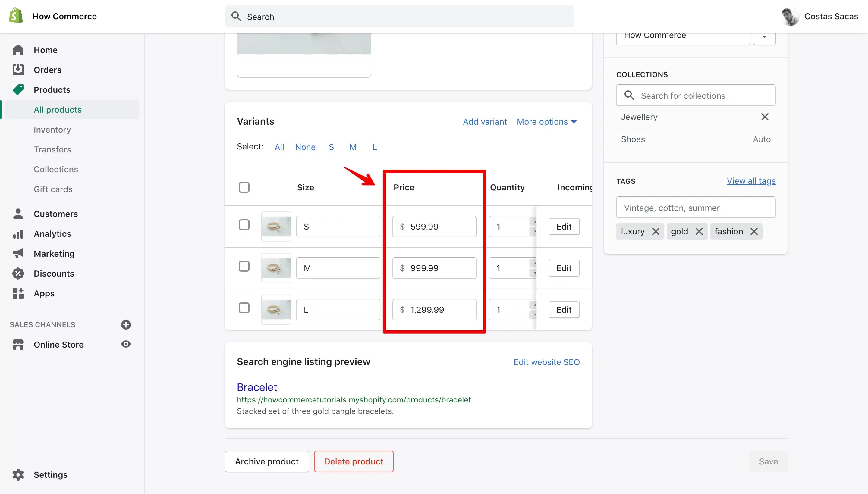Viewport: 868px width, 494px height.
Task: Click the tags input field
Action: tap(696, 207)
